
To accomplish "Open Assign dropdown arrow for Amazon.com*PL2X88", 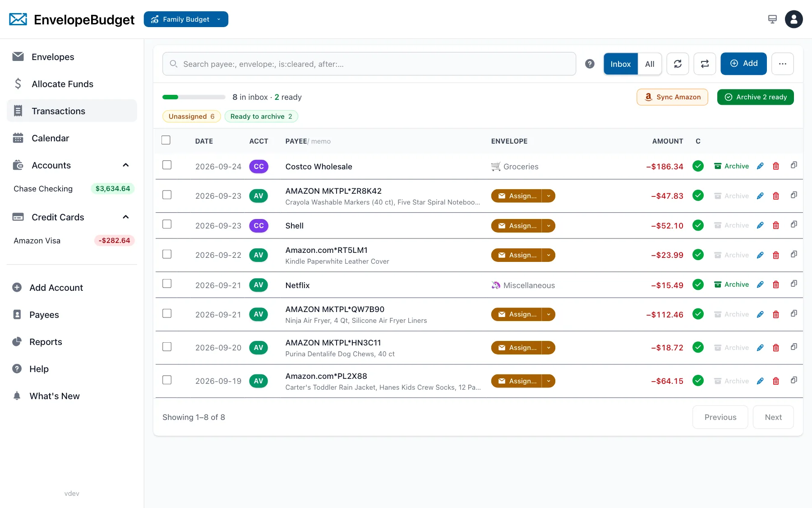I will click(x=549, y=381).
